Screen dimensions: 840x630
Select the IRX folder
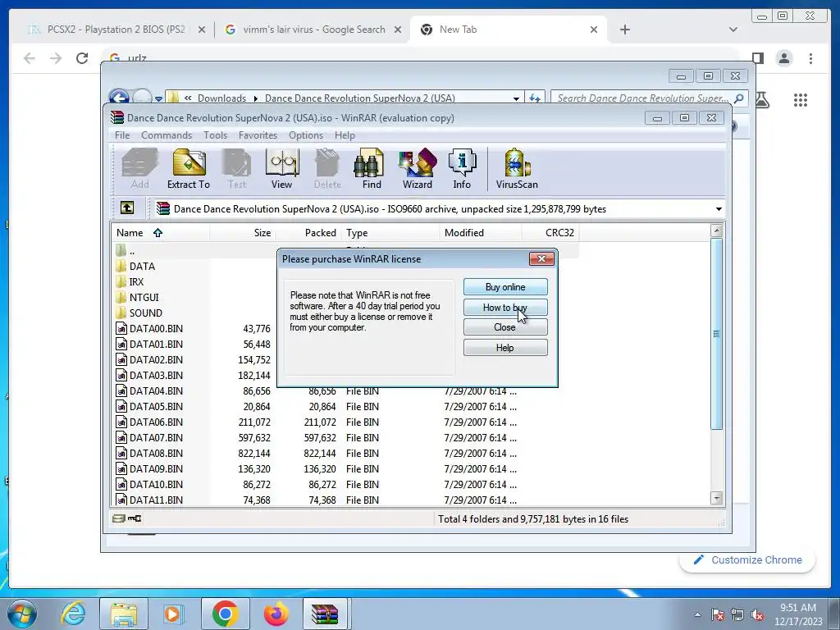136,282
